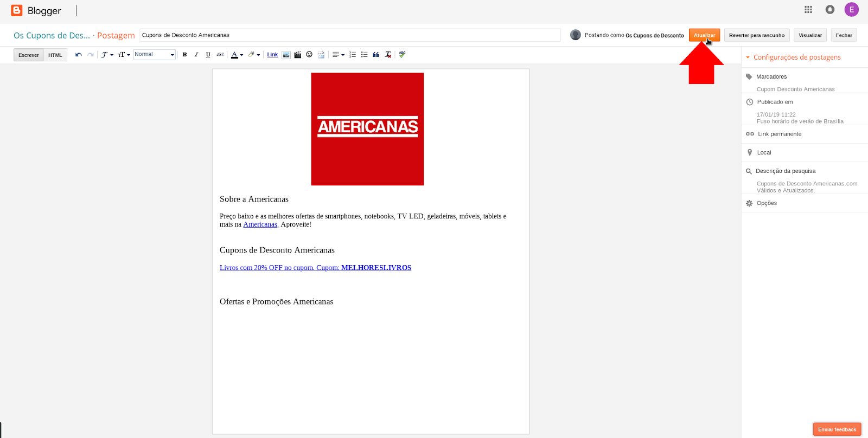Expand the Link permanente section
This screenshot has width=868, height=438.
pos(780,134)
